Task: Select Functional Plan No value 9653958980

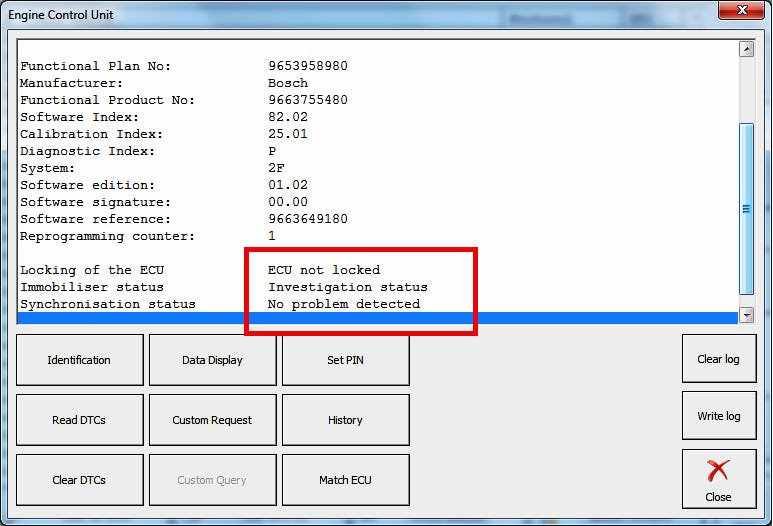Action: click(x=308, y=66)
